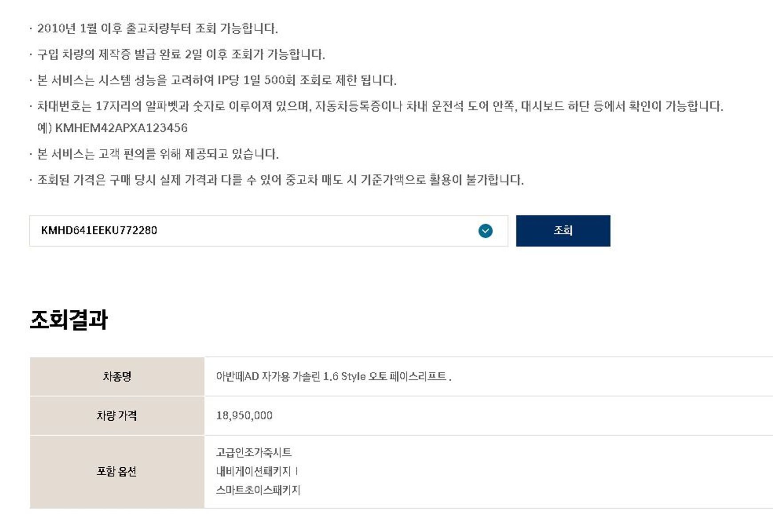Click the 차대번호는 17자리 explanation line
The image size is (773, 532).
click(x=380, y=106)
